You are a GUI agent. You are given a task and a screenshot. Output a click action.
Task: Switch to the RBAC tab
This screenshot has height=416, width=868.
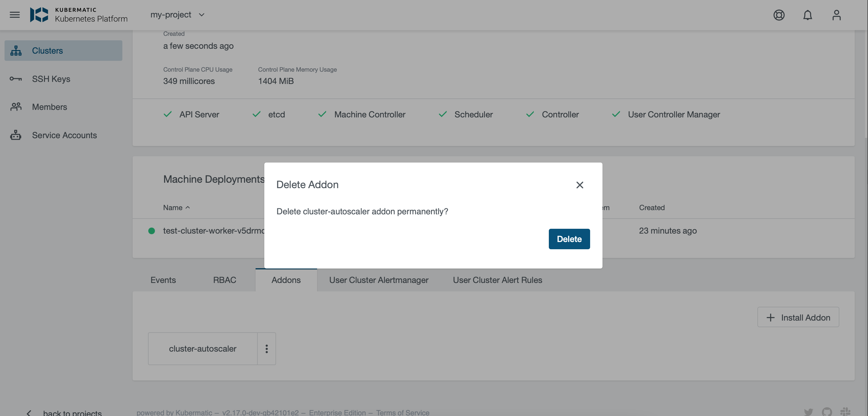pyautogui.click(x=224, y=279)
